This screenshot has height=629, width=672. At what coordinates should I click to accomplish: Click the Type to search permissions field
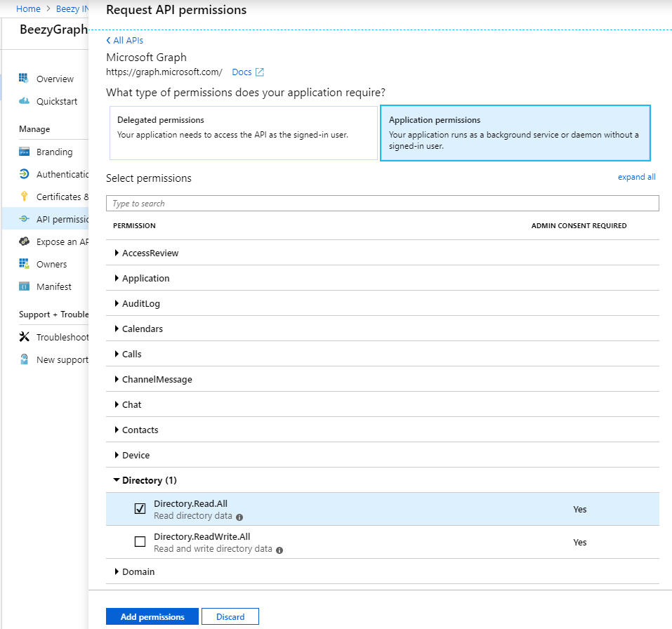point(382,203)
